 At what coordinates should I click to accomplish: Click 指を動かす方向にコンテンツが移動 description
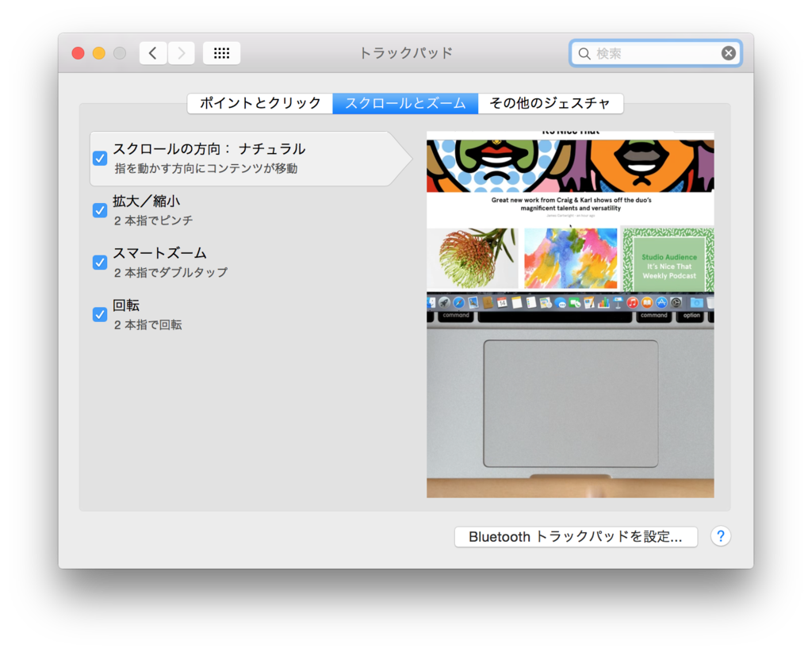click(x=206, y=168)
